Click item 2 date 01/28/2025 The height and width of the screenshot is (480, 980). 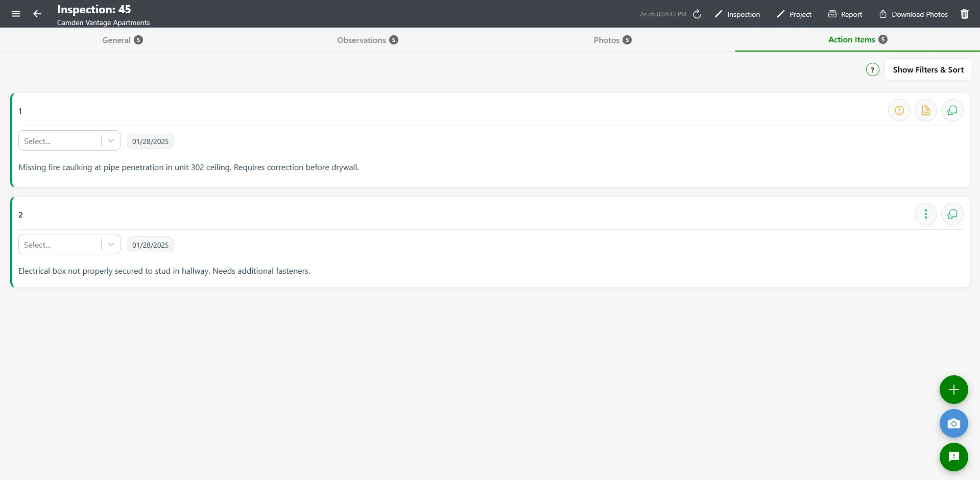[150, 245]
